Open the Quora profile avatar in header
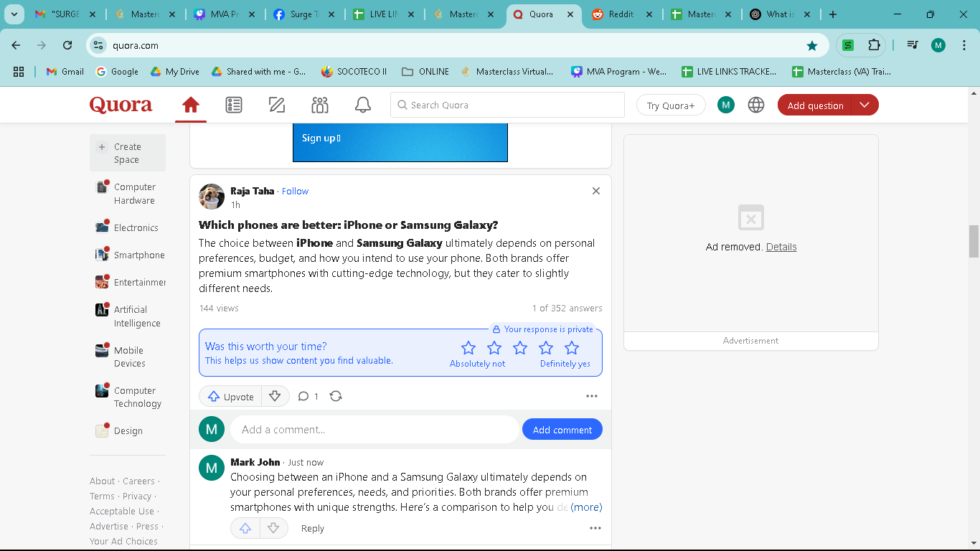This screenshot has height=551, width=980. (x=726, y=105)
